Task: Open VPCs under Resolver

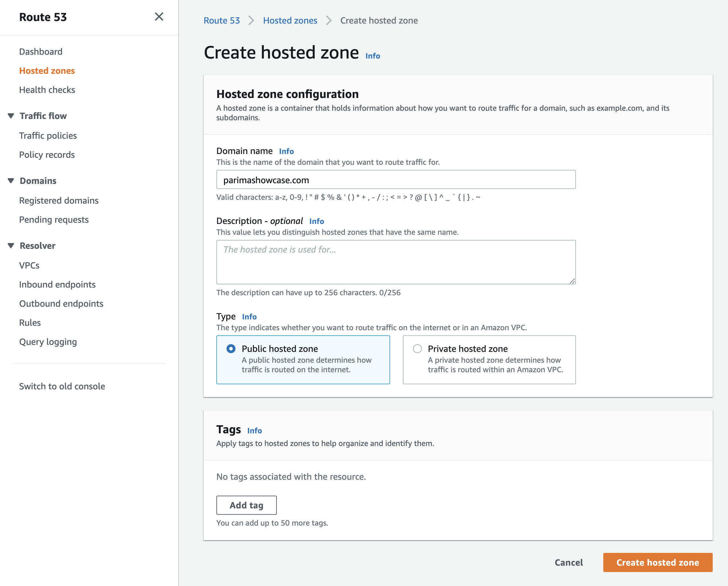Action: pyautogui.click(x=29, y=265)
